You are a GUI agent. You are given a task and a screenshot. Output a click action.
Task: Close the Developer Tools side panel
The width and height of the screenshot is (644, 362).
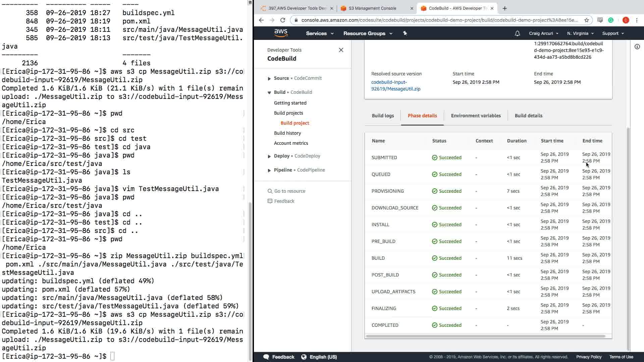[x=341, y=50]
